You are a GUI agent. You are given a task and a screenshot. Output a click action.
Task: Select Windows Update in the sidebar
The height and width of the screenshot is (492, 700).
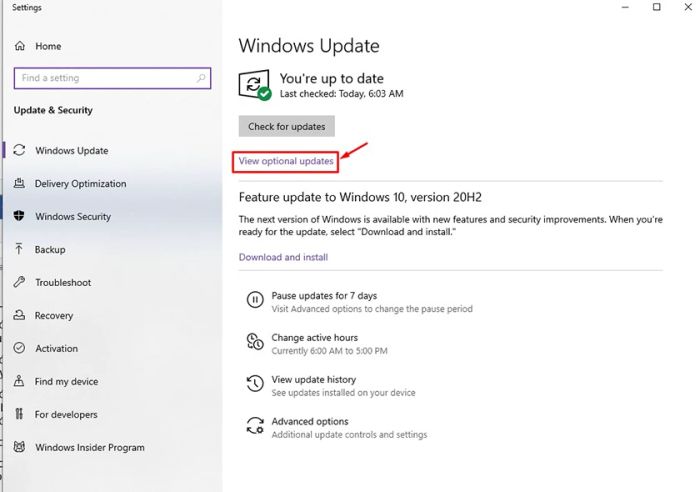(x=72, y=151)
